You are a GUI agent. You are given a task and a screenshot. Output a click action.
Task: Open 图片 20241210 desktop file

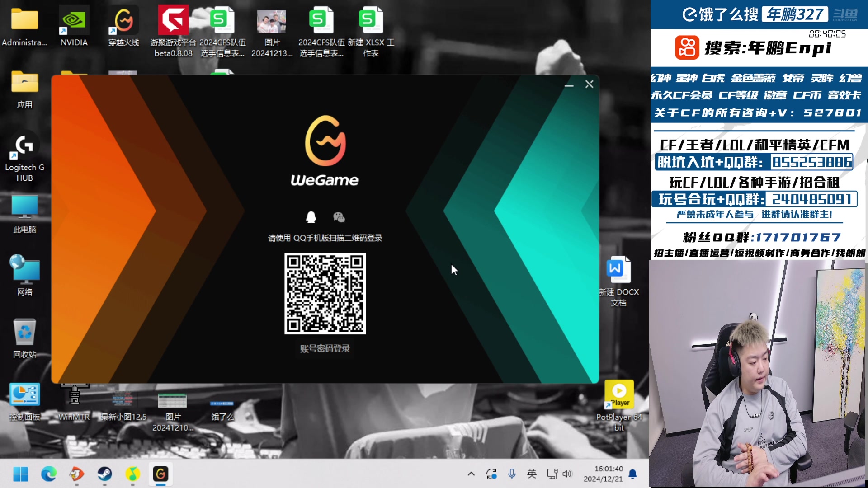pyautogui.click(x=173, y=411)
